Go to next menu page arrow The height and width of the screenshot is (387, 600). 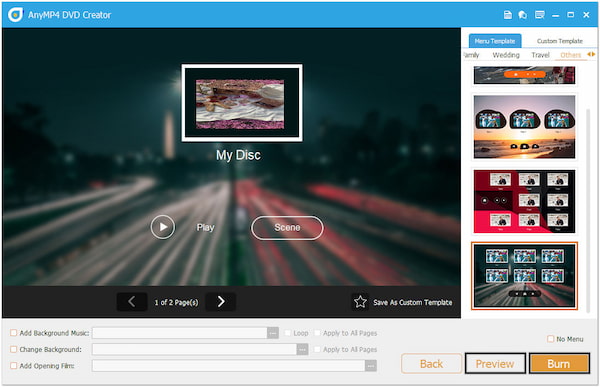click(x=221, y=302)
